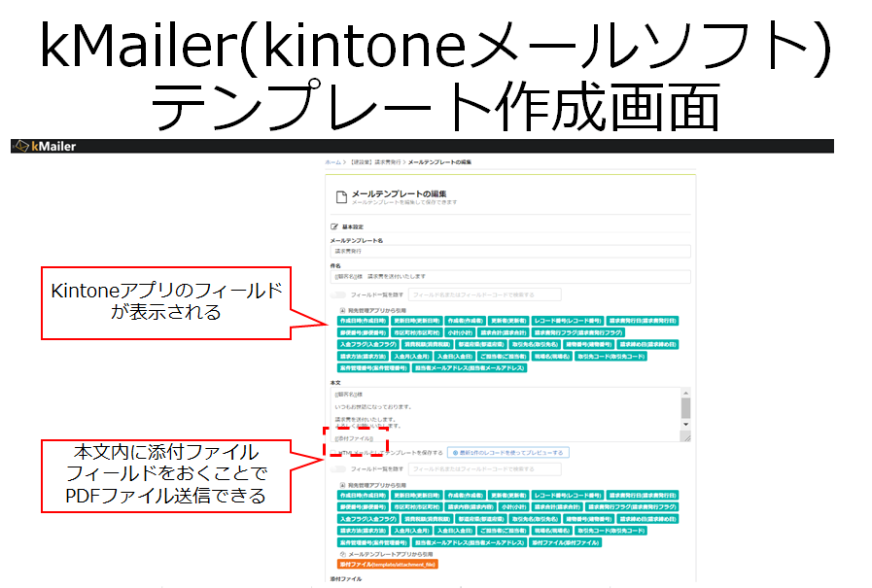Viewport: 872px width, 588px height.
Task: Select the orange 添付ファイル attachment chip
Action: point(386,565)
